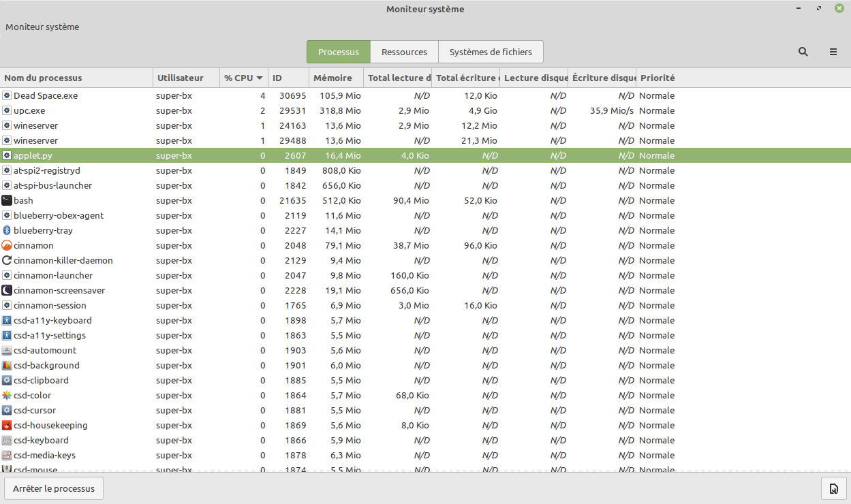Click the process properties icon button
Image resolution: width=851 pixels, height=504 pixels.
(x=833, y=488)
